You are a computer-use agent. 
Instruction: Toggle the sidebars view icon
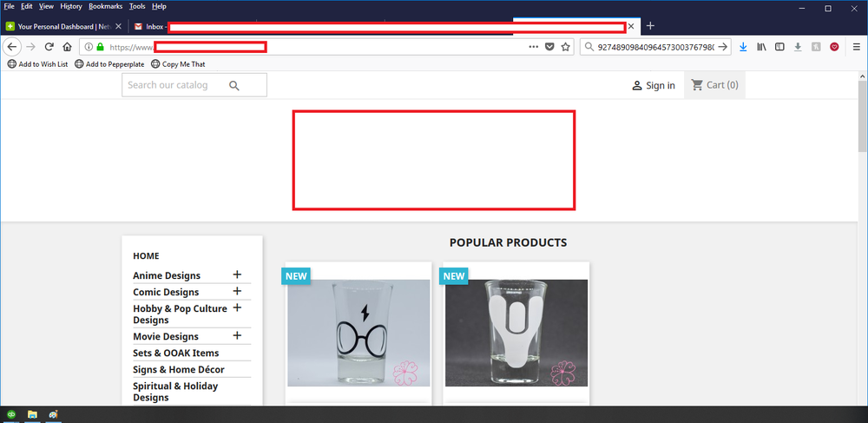[x=779, y=47]
